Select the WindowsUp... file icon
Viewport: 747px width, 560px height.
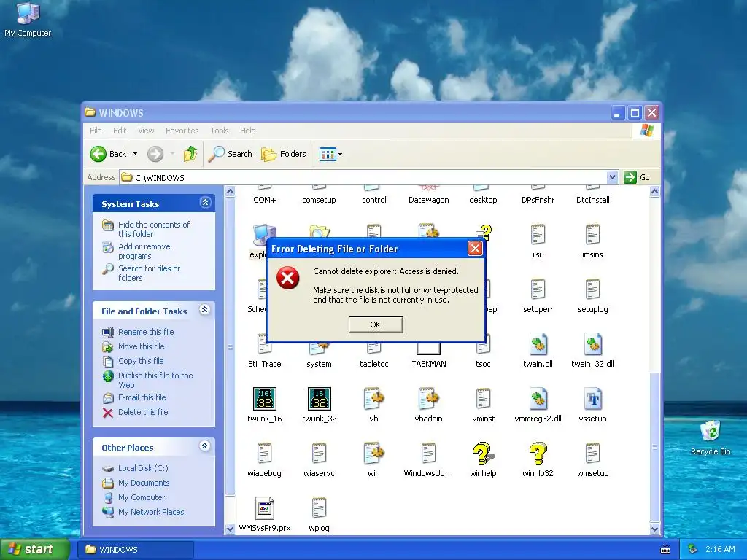428,454
